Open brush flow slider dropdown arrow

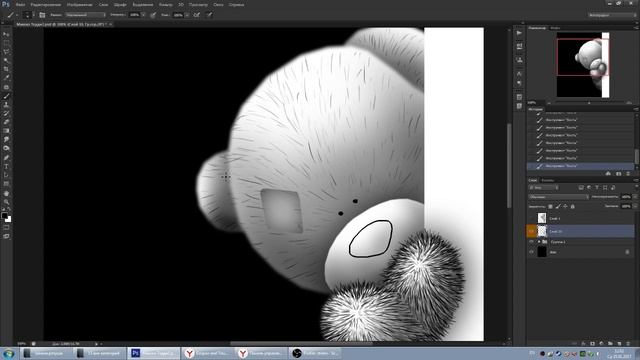pyautogui.click(x=187, y=15)
